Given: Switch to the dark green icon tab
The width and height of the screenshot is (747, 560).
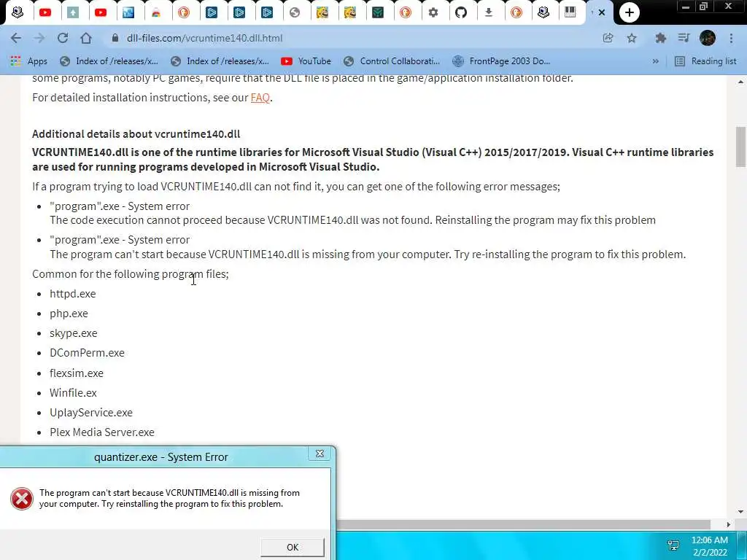Looking at the screenshot, I should click(378, 12).
